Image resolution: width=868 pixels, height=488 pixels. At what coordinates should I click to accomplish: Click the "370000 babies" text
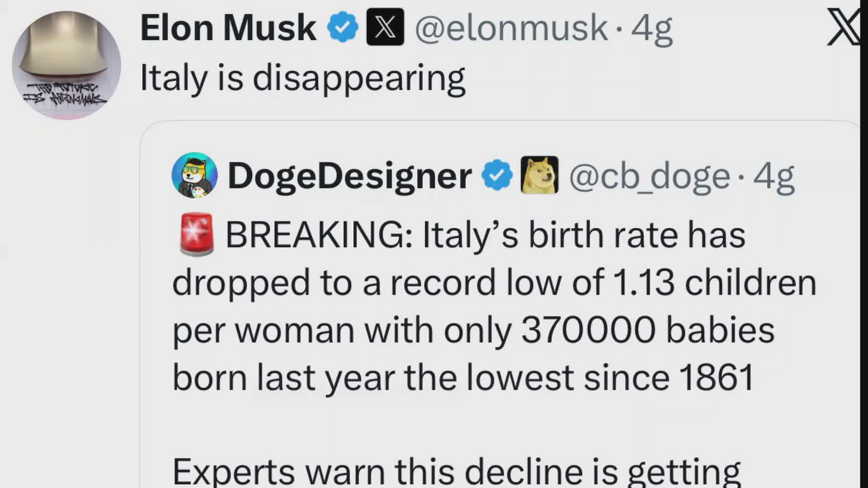pos(647,330)
